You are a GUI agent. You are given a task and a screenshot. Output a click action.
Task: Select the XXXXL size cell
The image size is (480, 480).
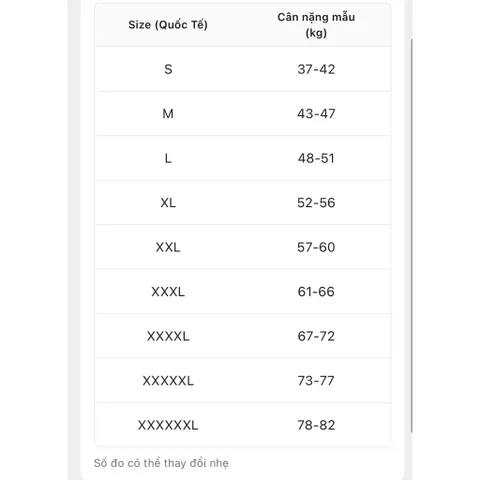pyautogui.click(x=168, y=336)
